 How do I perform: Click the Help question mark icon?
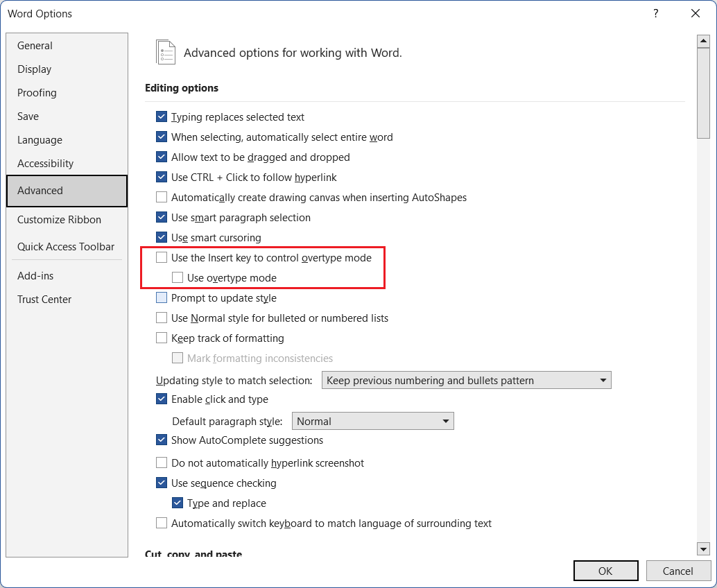coord(656,13)
